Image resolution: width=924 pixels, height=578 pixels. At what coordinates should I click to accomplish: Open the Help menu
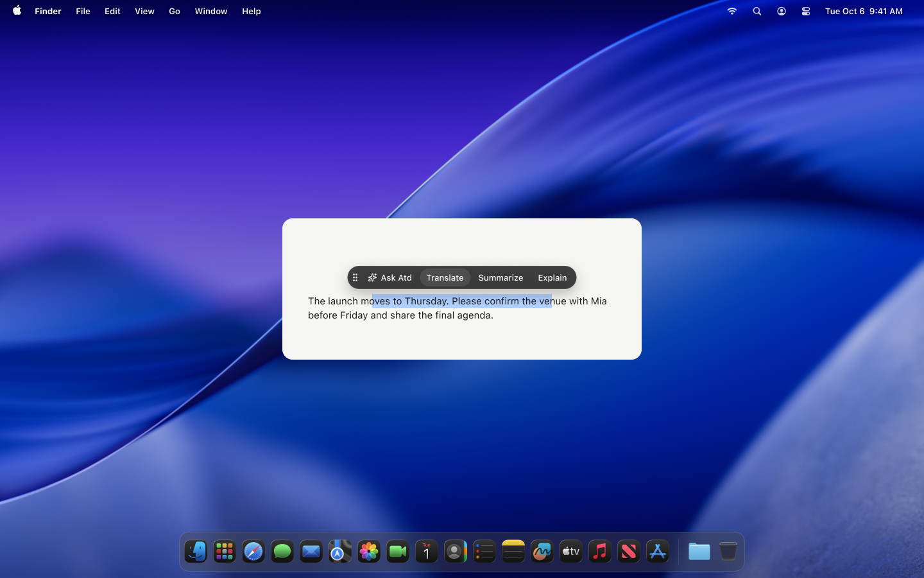click(252, 11)
